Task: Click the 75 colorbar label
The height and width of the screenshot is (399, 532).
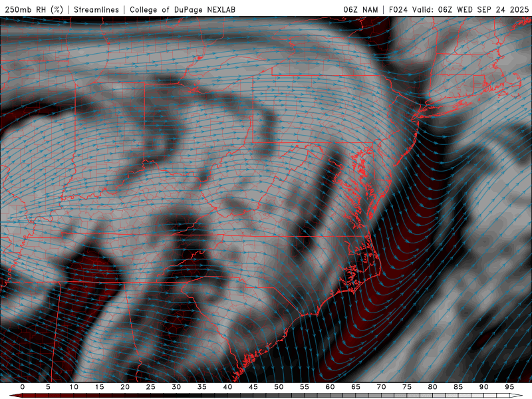Action: 407,387
